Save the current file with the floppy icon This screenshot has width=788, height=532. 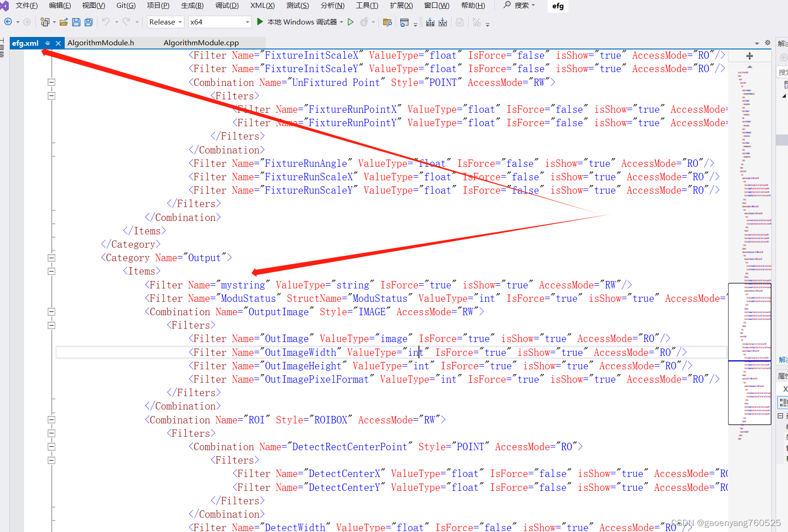point(76,22)
